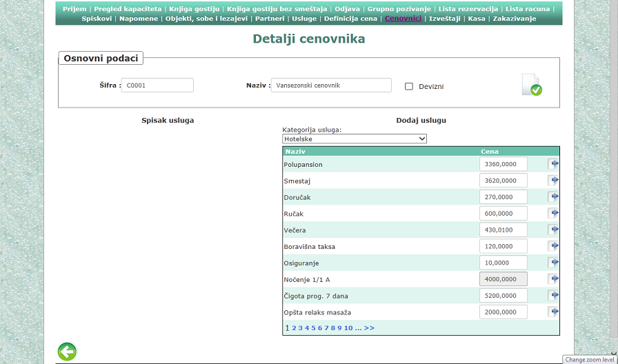
Task: Go to page 5 of services
Action: (x=313, y=327)
